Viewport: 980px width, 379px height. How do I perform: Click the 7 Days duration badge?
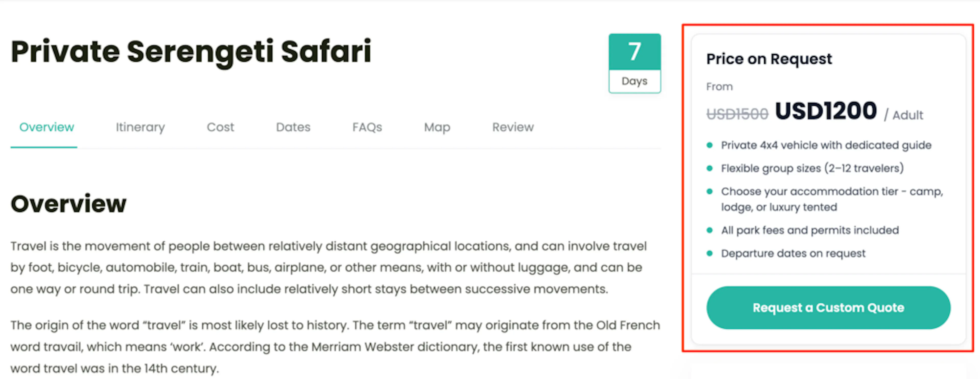coord(634,63)
